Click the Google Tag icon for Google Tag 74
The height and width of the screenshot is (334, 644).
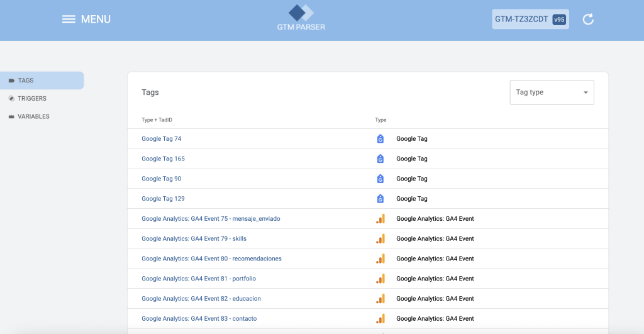380,139
